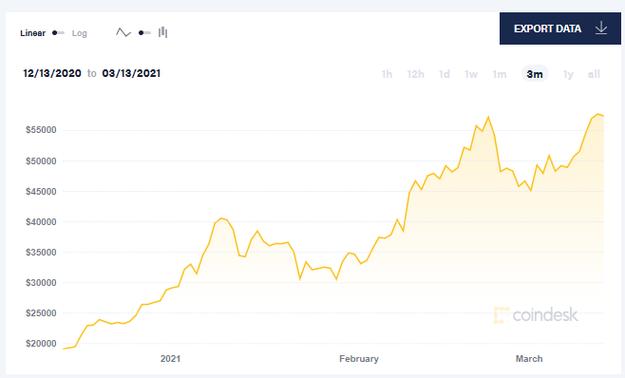Switch to the 1w range

471,74
